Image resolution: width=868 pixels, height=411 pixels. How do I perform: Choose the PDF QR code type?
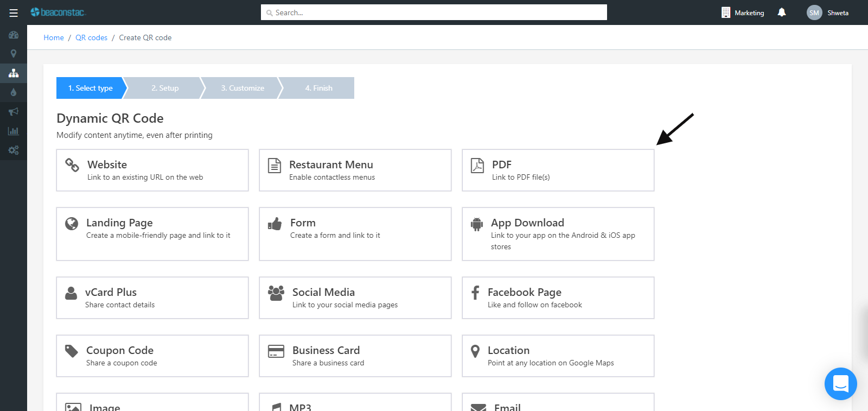point(558,170)
